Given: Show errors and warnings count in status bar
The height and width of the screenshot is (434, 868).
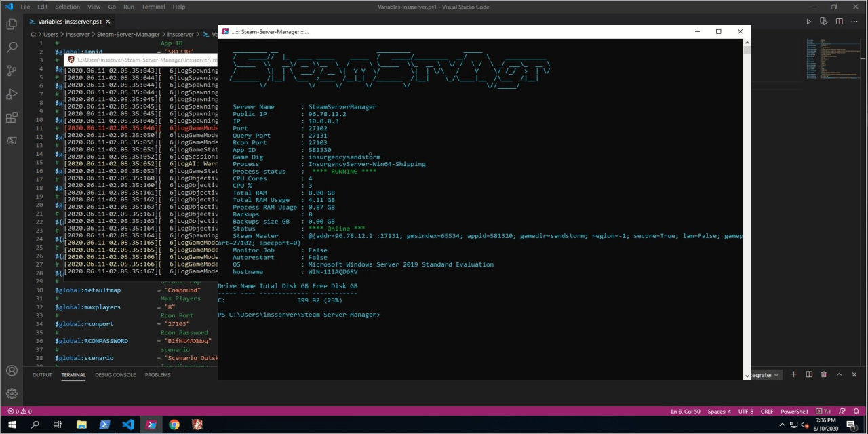Looking at the screenshot, I should (20, 411).
